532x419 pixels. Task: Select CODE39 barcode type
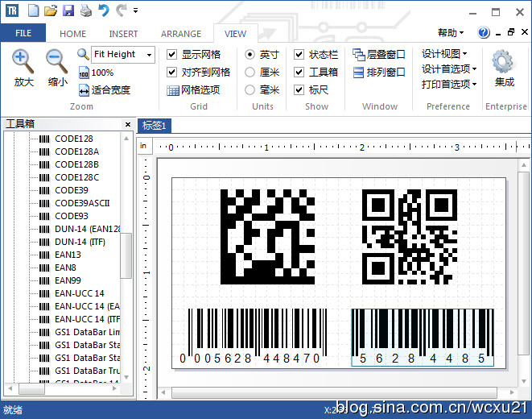(x=72, y=190)
